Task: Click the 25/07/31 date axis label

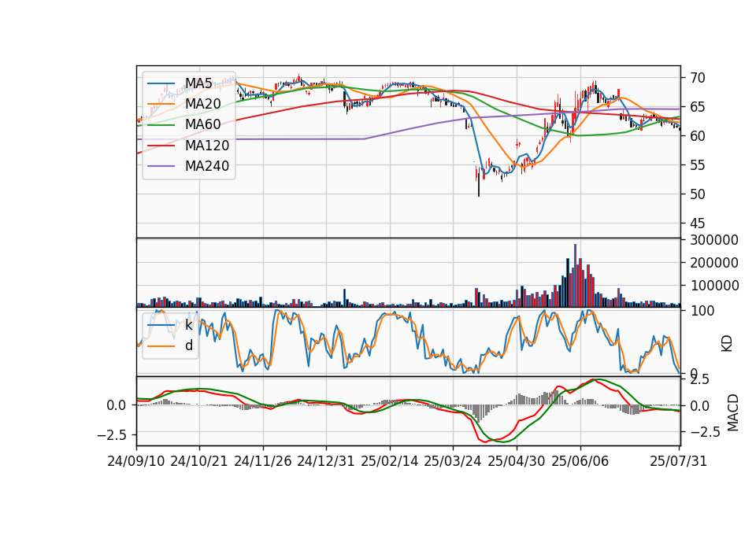Action: [x=678, y=461]
